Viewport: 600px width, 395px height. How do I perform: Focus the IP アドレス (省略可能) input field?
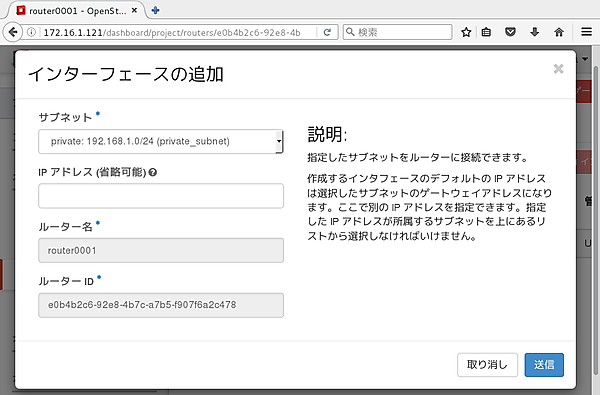click(x=161, y=196)
